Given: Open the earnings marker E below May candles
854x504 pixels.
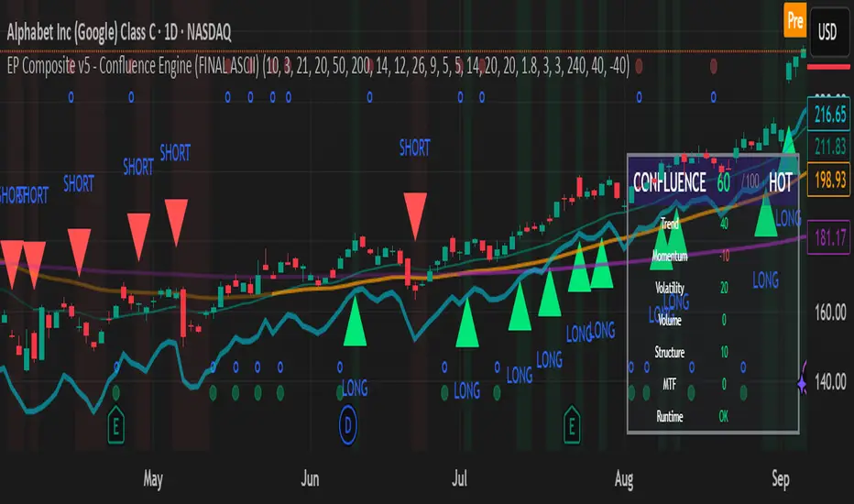Looking at the screenshot, I should click(x=116, y=424).
